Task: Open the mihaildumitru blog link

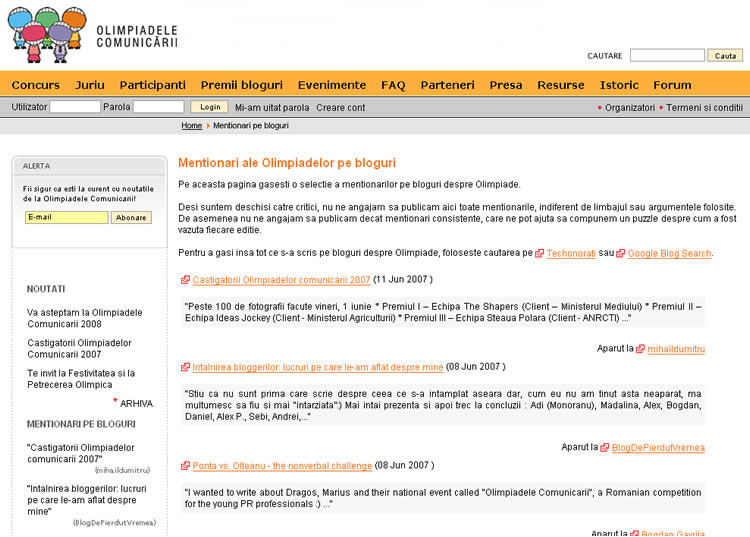Action: pos(676,349)
